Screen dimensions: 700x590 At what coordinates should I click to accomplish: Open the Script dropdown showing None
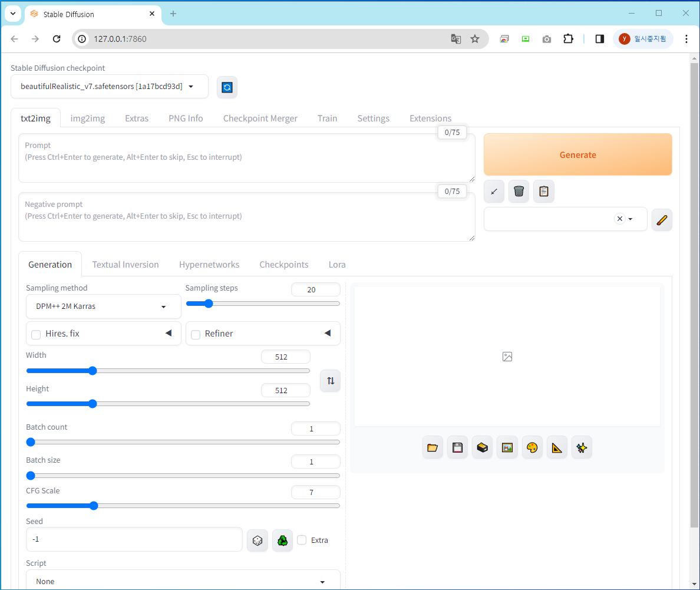tap(183, 581)
